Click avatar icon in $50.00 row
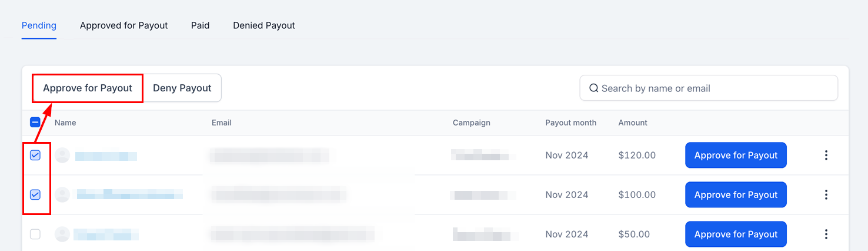868x251 pixels. click(x=62, y=235)
